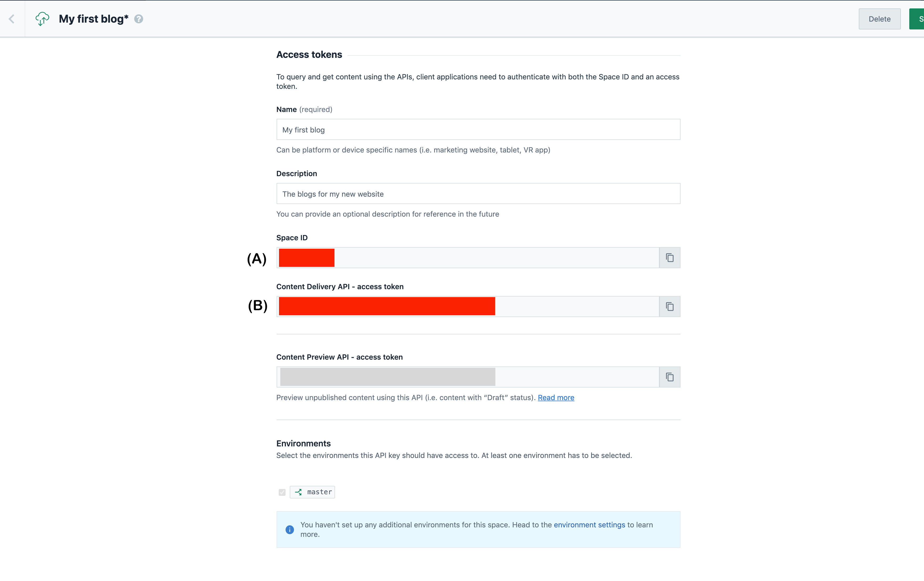The width and height of the screenshot is (924, 581).
Task: Click the green Save button
Action: point(917,19)
